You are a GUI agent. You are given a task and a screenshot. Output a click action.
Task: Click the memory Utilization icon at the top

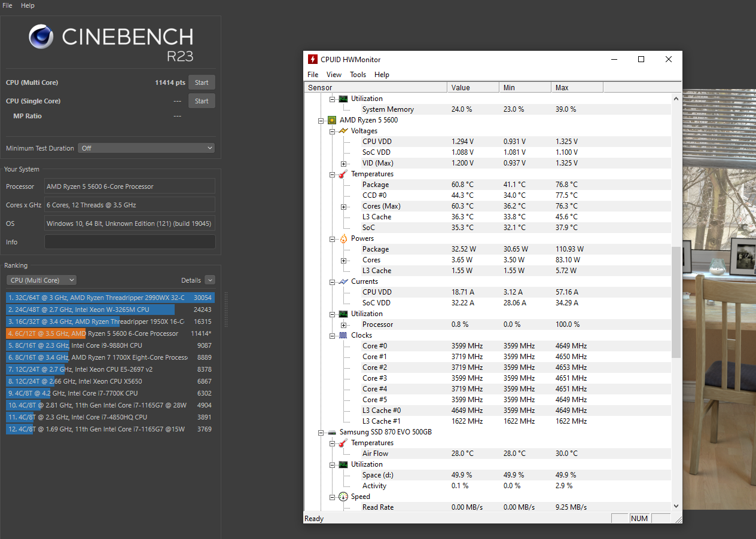point(343,99)
